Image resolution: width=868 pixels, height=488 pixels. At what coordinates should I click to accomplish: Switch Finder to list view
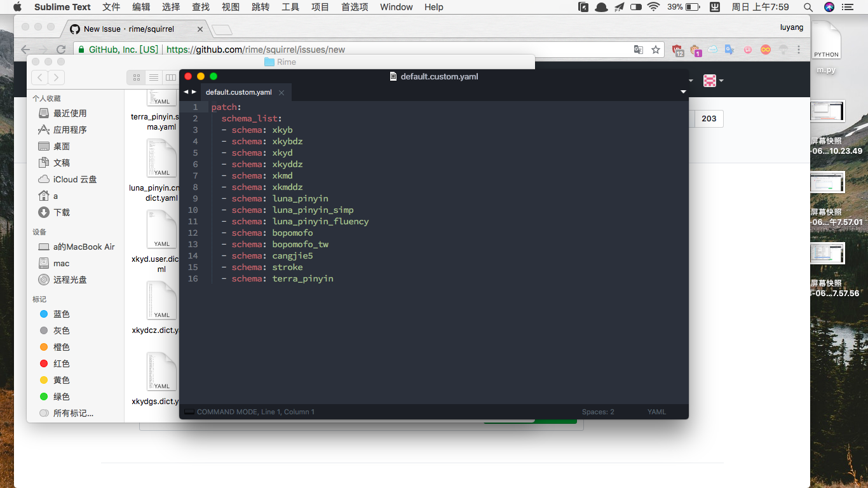(x=153, y=78)
